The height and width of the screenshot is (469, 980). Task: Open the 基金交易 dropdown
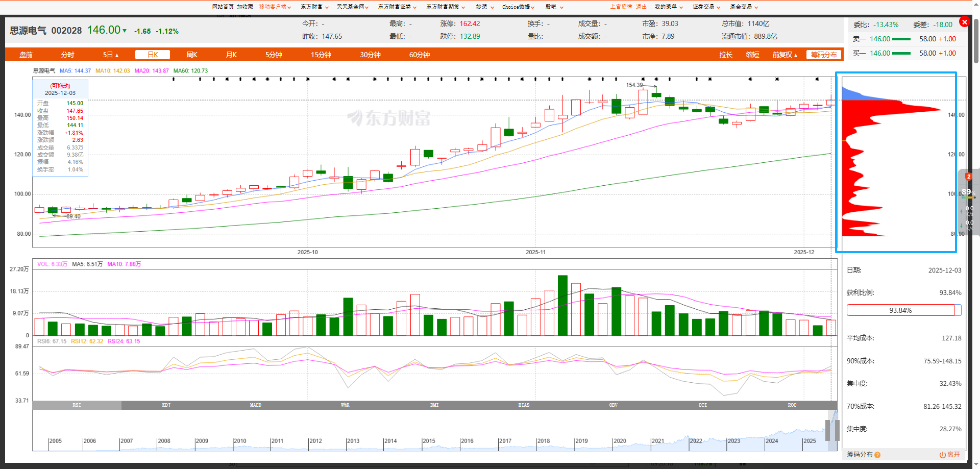(x=744, y=7)
